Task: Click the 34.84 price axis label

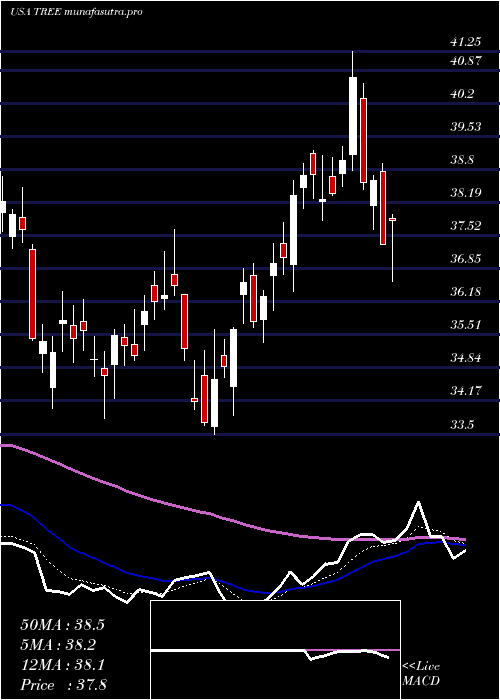Action: point(466,358)
